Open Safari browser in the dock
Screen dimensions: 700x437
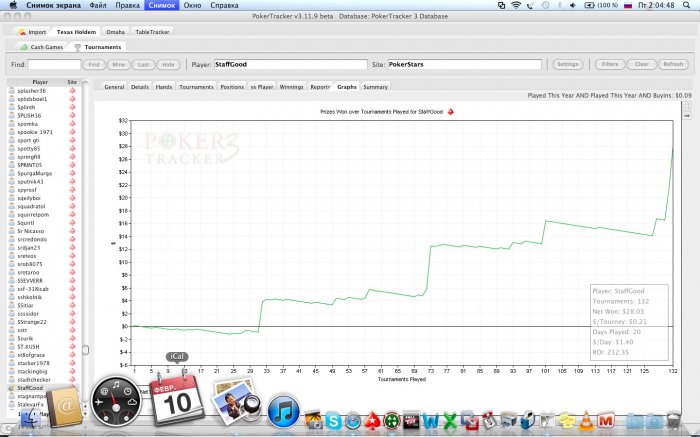(353, 421)
